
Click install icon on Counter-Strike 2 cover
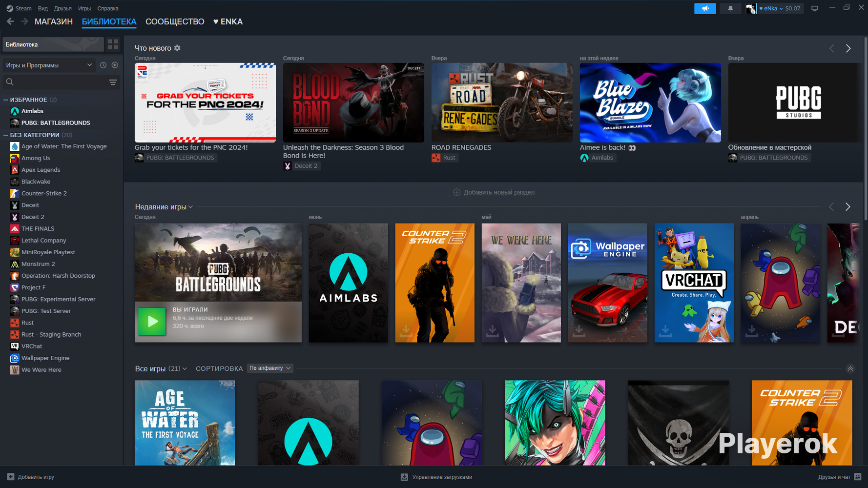(406, 331)
